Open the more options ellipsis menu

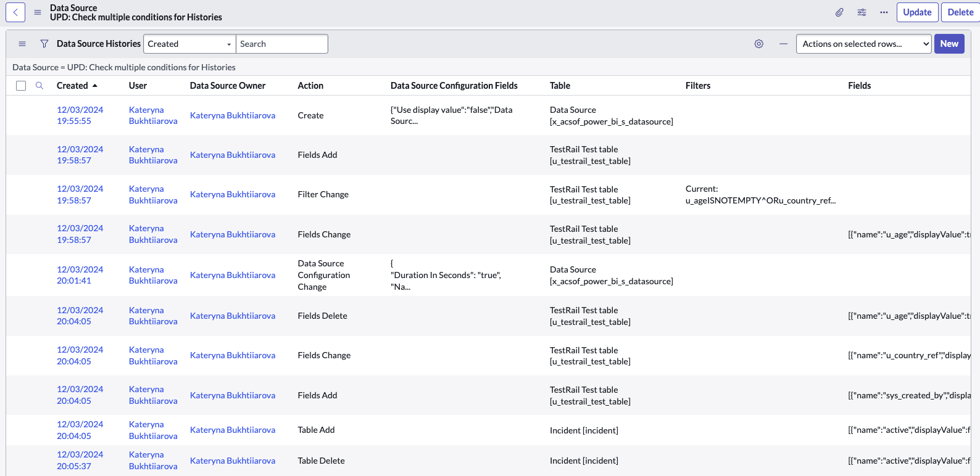tap(884, 12)
